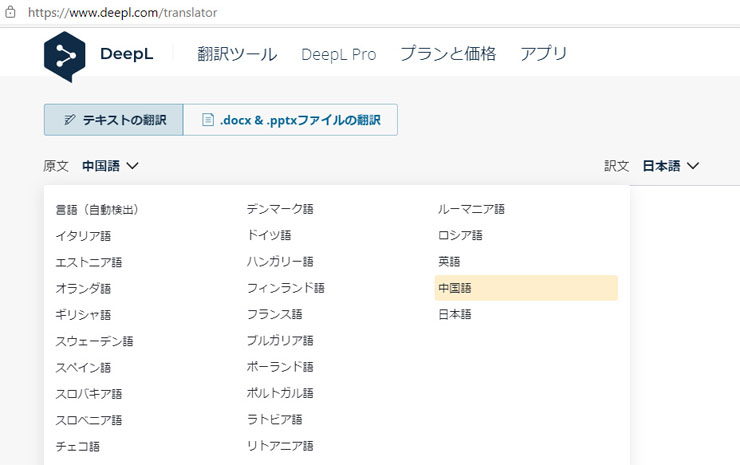
Task: Pick the highlighted 中国語 option
Action: 526,288
